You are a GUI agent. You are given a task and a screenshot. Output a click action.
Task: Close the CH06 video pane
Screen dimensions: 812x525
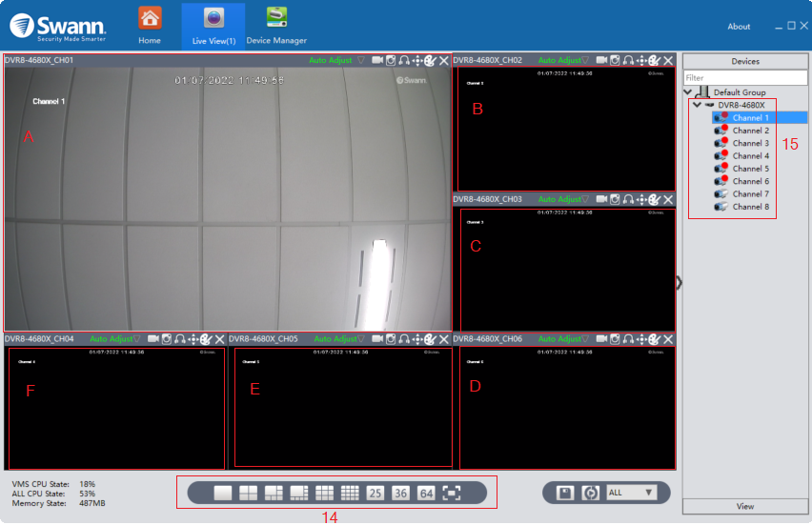click(x=668, y=339)
